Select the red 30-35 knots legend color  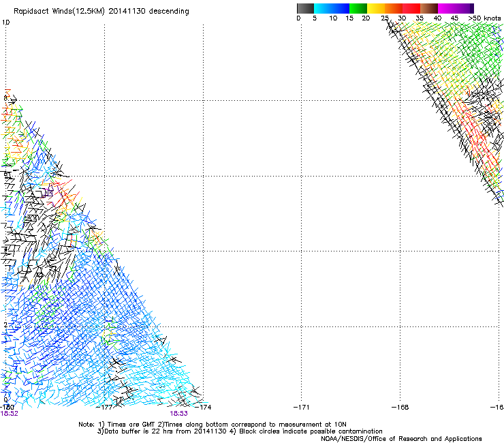point(411,8)
